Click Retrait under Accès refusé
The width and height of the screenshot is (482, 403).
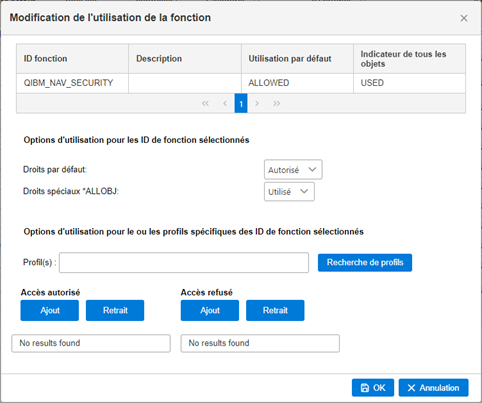click(x=275, y=310)
